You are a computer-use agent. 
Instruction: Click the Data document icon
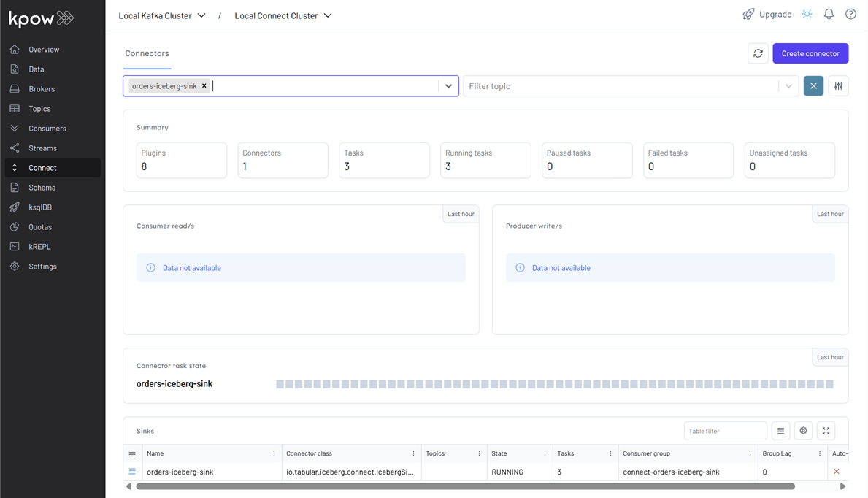pos(15,69)
